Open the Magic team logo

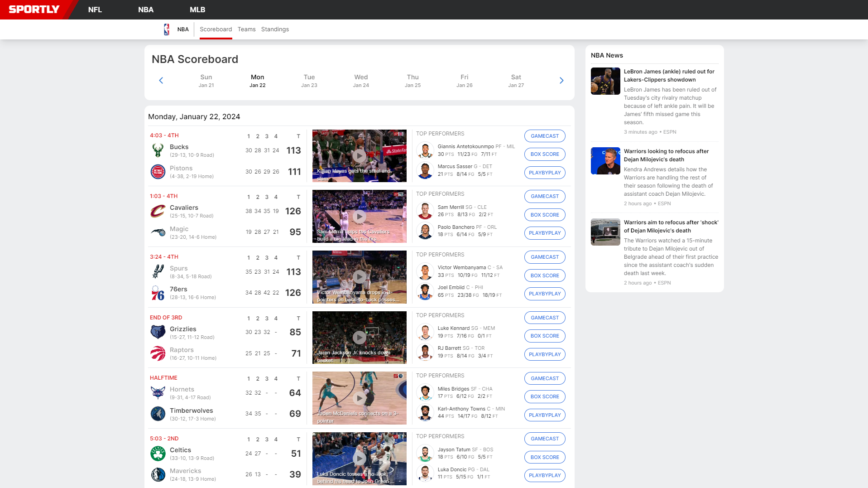point(158,232)
